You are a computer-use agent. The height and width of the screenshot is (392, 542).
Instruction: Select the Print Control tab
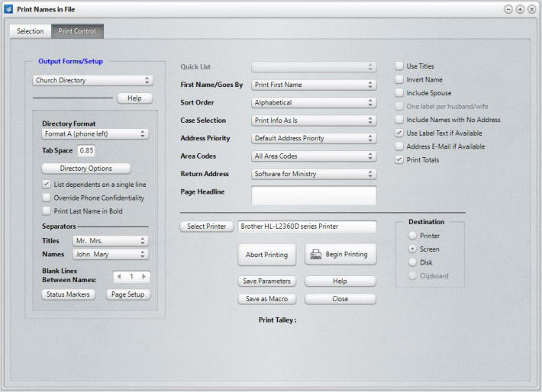coord(77,31)
